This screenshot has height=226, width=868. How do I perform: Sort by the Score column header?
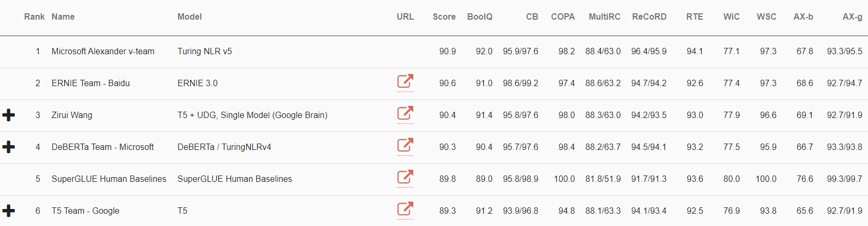coord(444,17)
